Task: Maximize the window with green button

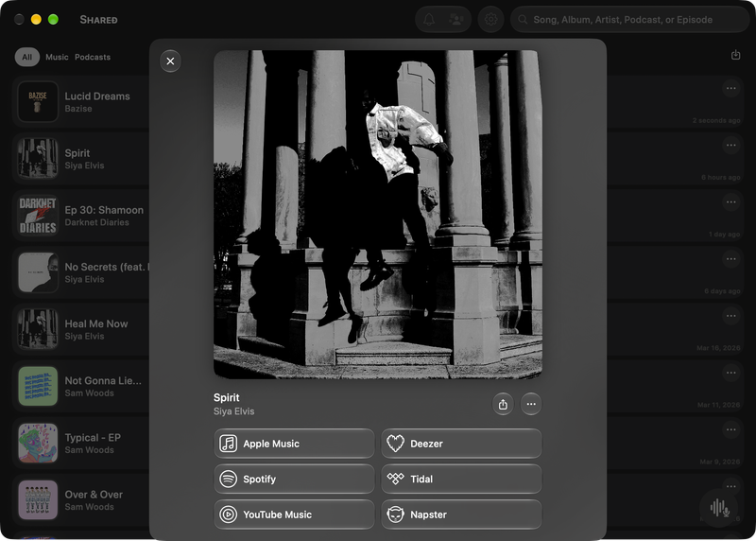Action: tap(53, 19)
